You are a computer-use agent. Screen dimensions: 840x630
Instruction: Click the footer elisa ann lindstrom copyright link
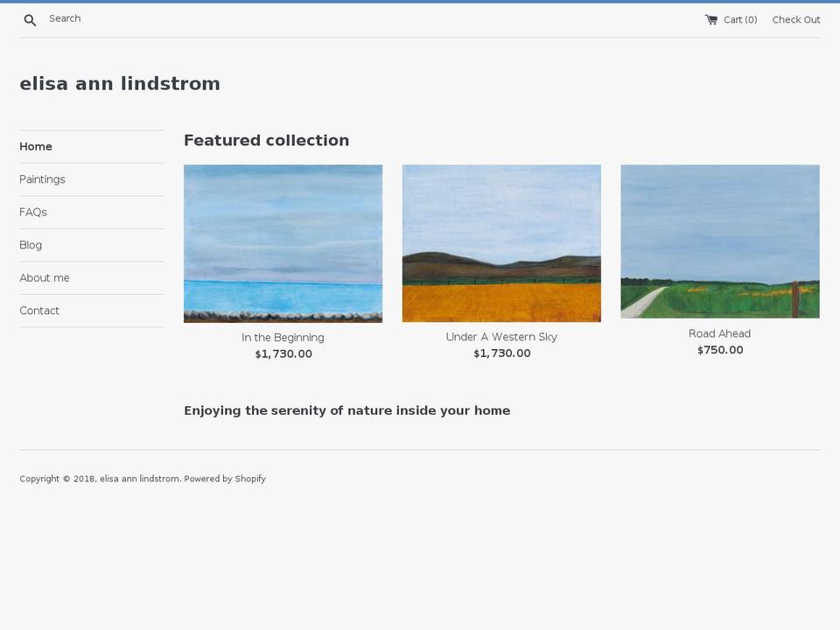pyautogui.click(x=139, y=479)
